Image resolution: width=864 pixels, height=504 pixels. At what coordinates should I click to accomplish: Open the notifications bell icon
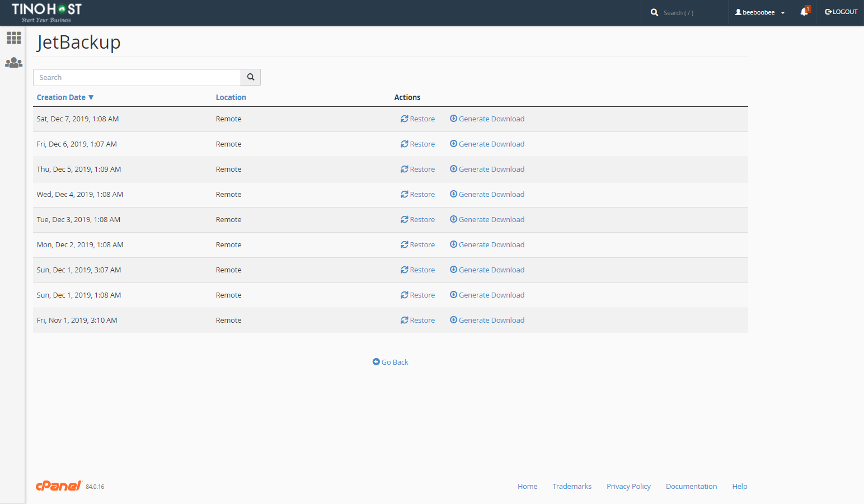pos(805,11)
